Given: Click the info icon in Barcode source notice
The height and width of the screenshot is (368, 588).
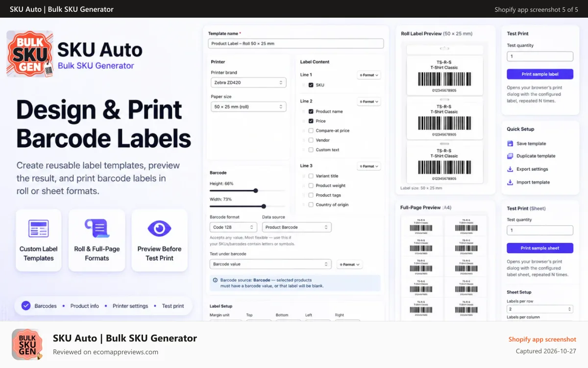Looking at the screenshot, I should click(x=215, y=280).
